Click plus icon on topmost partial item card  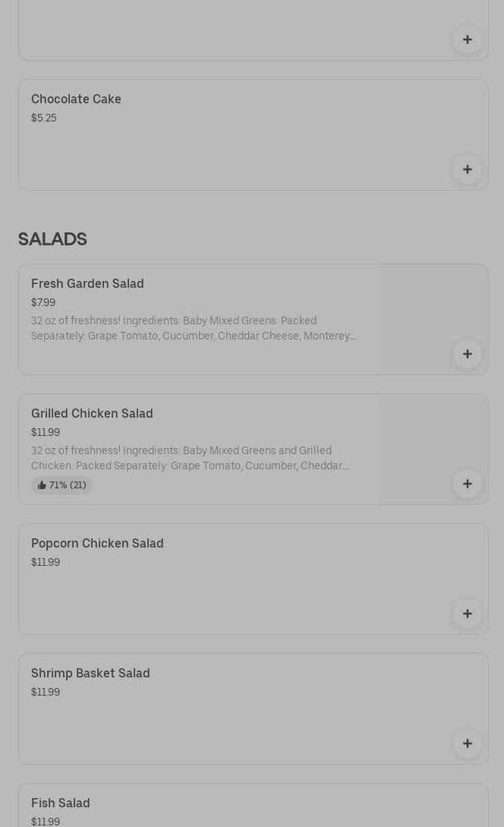[x=467, y=39]
